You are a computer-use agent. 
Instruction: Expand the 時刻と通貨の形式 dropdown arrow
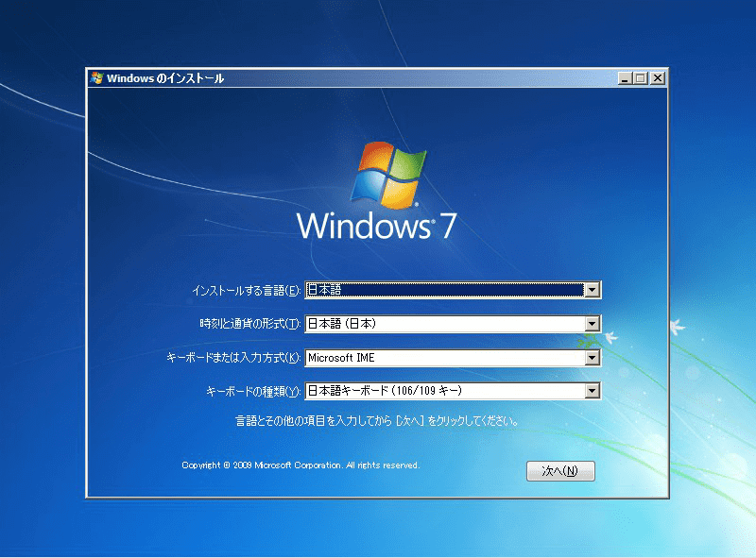click(x=593, y=324)
